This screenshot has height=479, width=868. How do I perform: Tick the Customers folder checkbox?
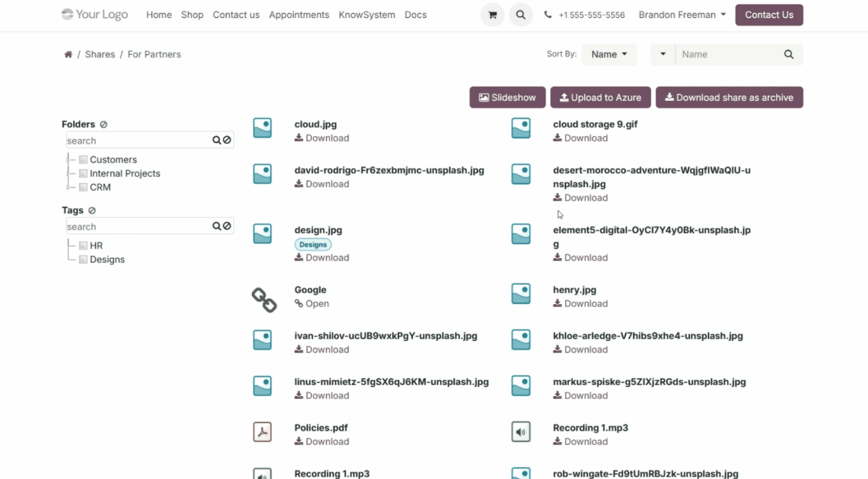click(x=83, y=160)
